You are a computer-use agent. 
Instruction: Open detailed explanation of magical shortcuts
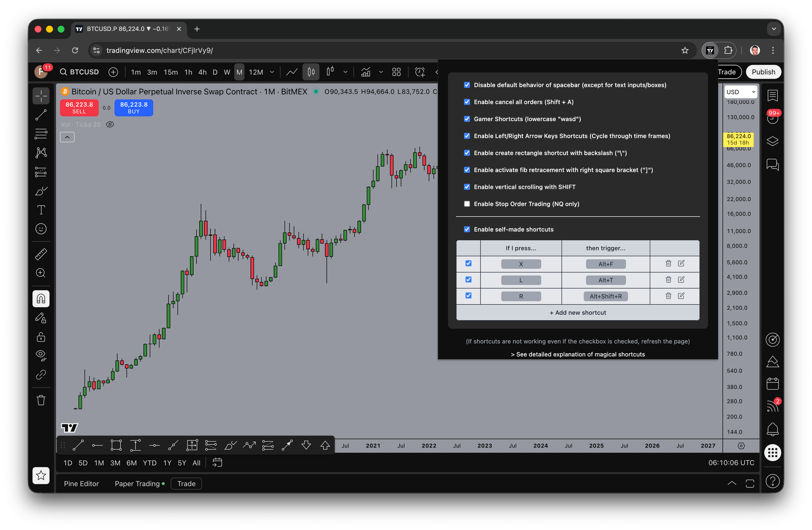pyautogui.click(x=578, y=354)
